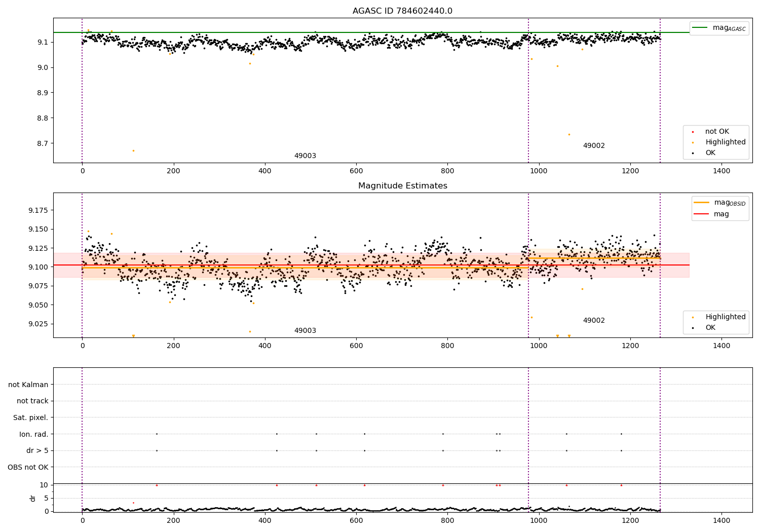The width and height of the screenshot is (760, 532).
Task: Click the 1000 x-tick under the top plot
Action: pos(539,171)
